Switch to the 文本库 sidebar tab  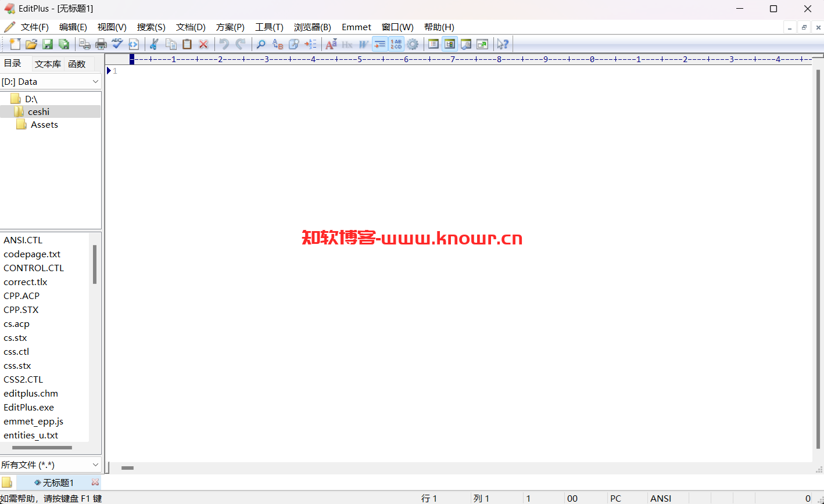coord(48,64)
